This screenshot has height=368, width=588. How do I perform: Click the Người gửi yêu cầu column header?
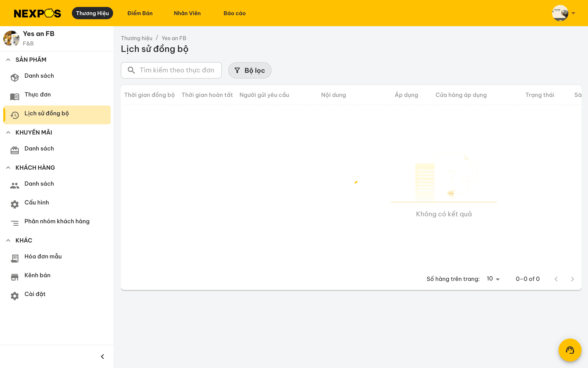pyautogui.click(x=264, y=95)
